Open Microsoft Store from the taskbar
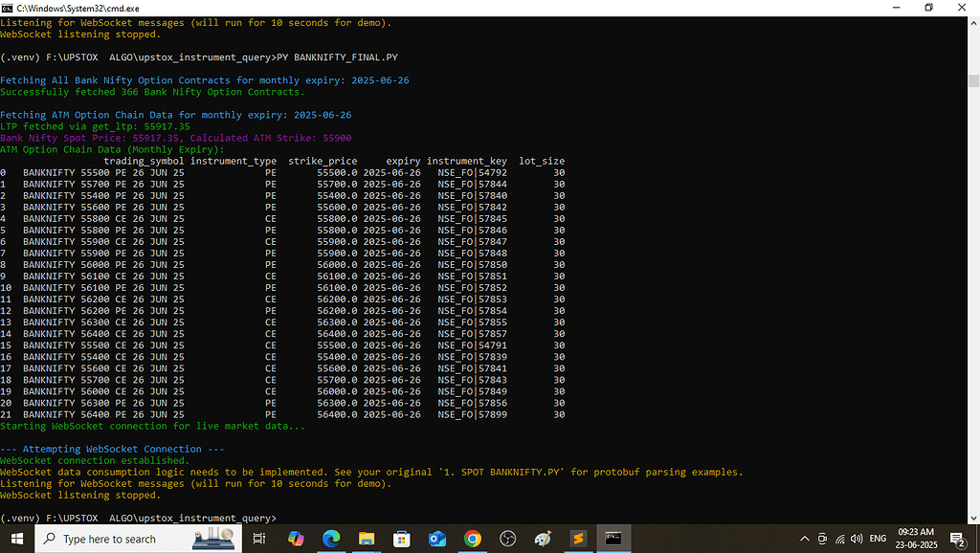980x553 pixels. [x=402, y=538]
